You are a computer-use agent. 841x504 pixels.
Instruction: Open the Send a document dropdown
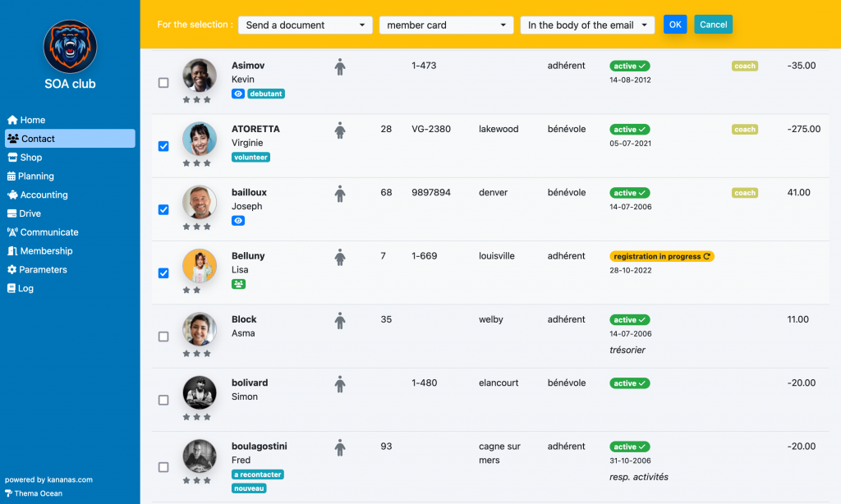[x=306, y=25]
